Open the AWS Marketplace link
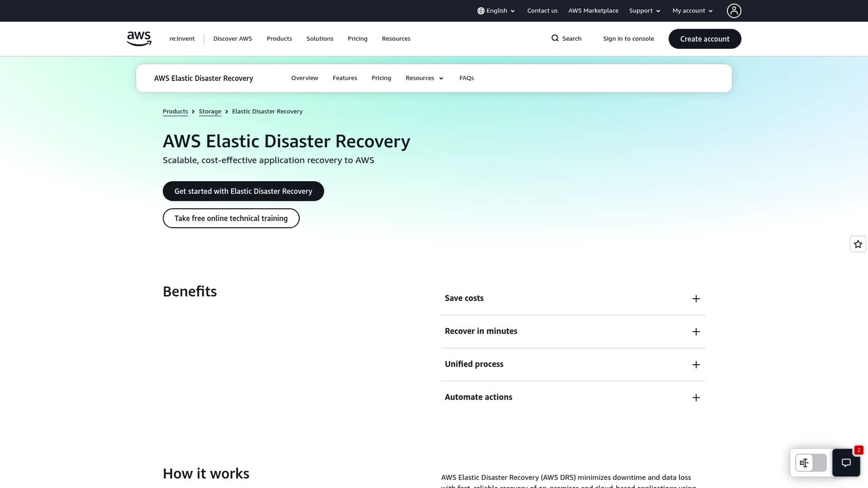 (x=593, y=11)
